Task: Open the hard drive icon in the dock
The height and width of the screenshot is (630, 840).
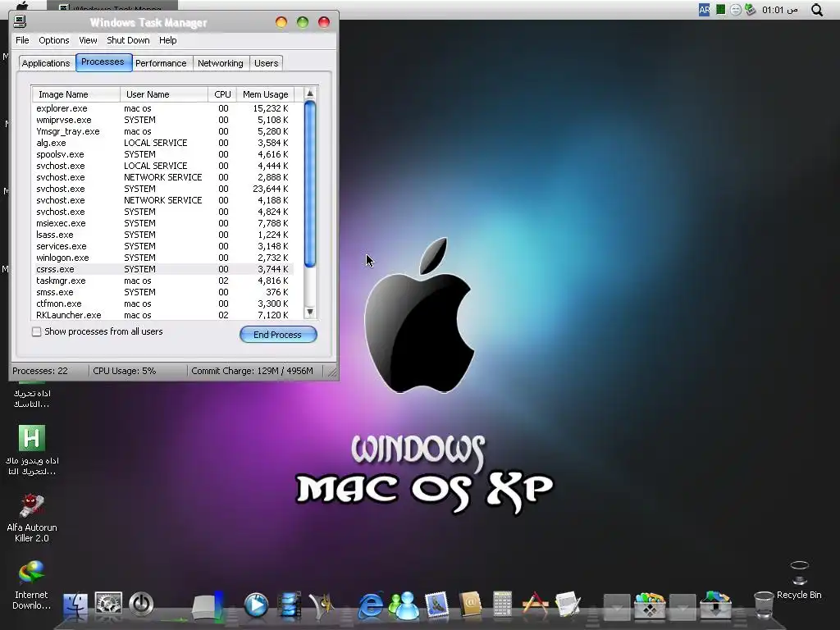Action: pos(208,606)
